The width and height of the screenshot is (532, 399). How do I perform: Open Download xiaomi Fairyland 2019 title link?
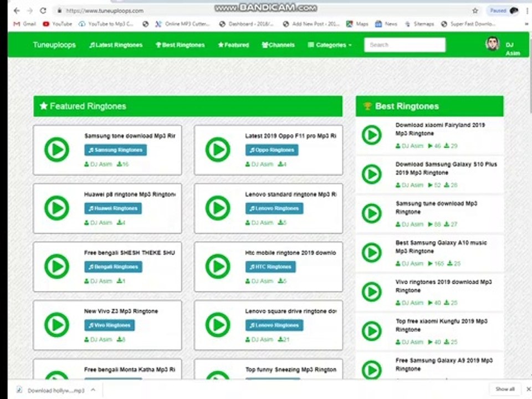tap(440, 129)
